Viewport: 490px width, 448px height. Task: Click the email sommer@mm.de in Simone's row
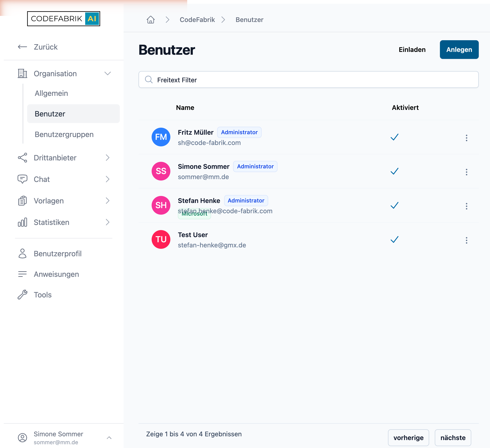[x=203, y=177]
